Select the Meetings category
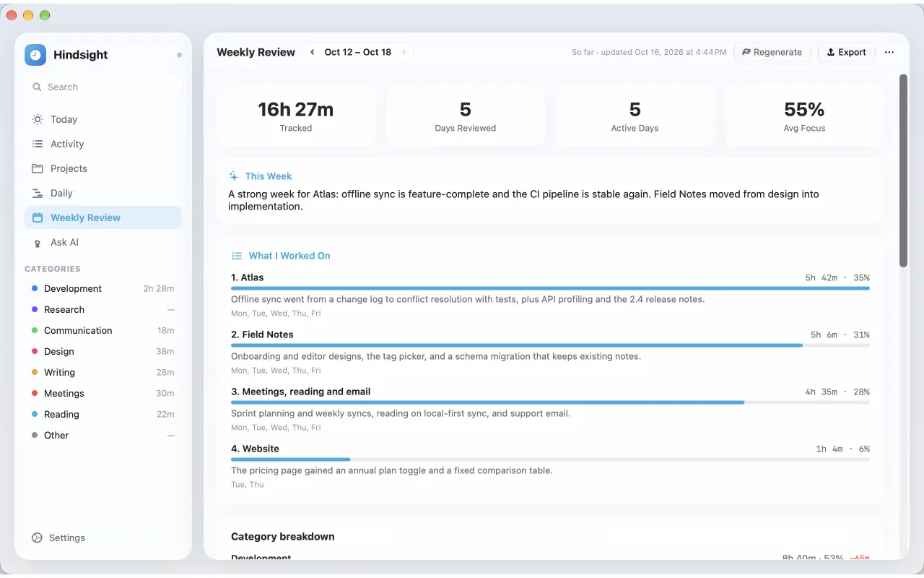The height and width of the screenshot is (578, 924). 103,393
